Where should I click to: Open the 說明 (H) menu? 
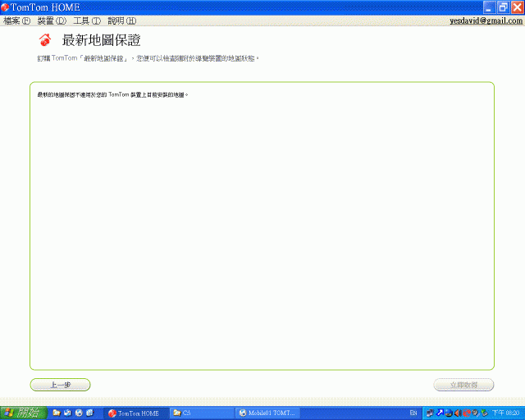pos(122,21)
